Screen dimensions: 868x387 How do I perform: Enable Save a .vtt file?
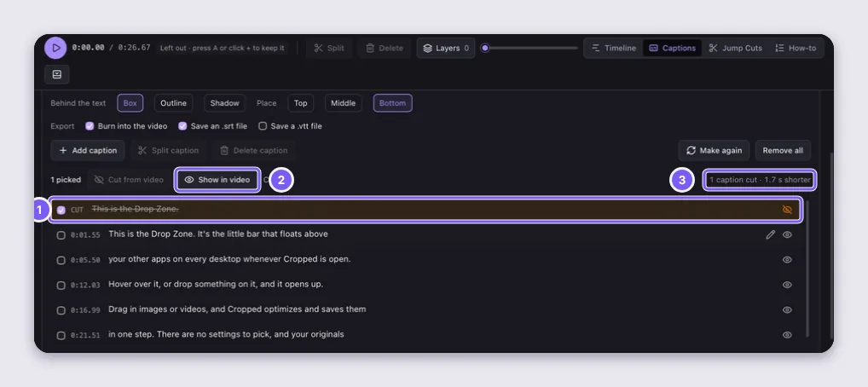pos(263,126)
